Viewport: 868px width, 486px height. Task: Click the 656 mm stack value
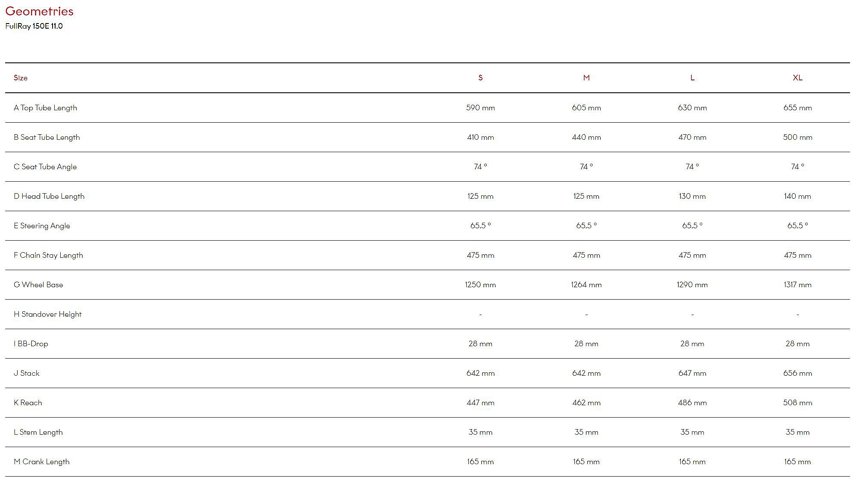797,373
